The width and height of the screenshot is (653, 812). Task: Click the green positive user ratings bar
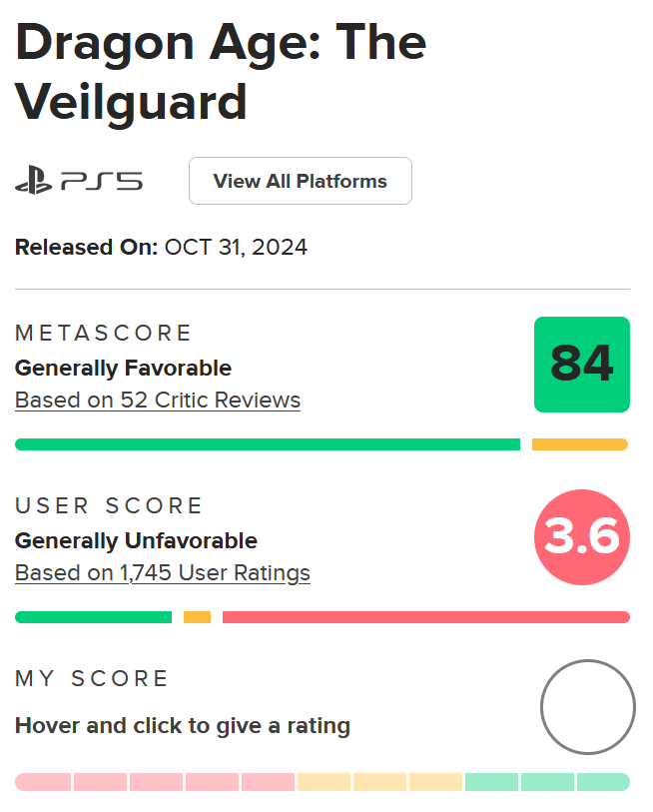pos(93,617)
